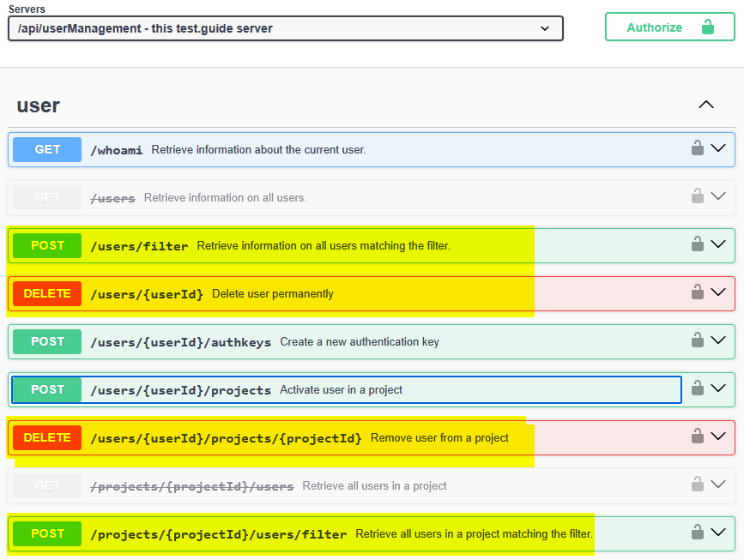Click the lock icon on /projects/{projectId}/users/filter row
This screenshot has width=744, height=560.
pos(697,532)
